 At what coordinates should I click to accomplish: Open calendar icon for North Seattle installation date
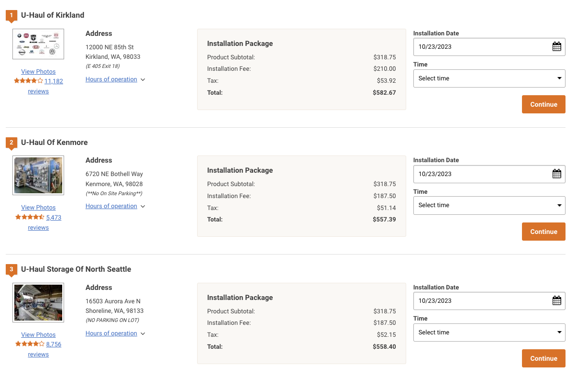point(556,300)
